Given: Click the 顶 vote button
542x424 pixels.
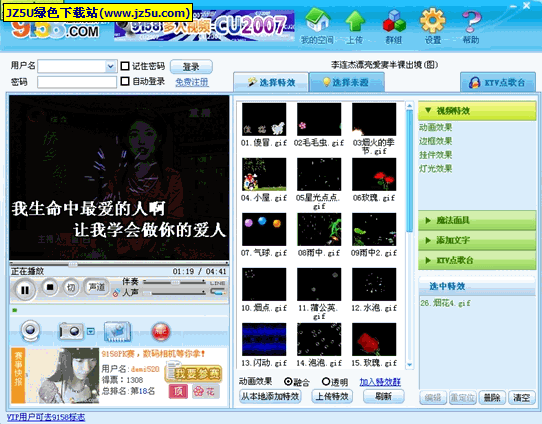Looking at the screenshot, I should [x=178, y=391].
